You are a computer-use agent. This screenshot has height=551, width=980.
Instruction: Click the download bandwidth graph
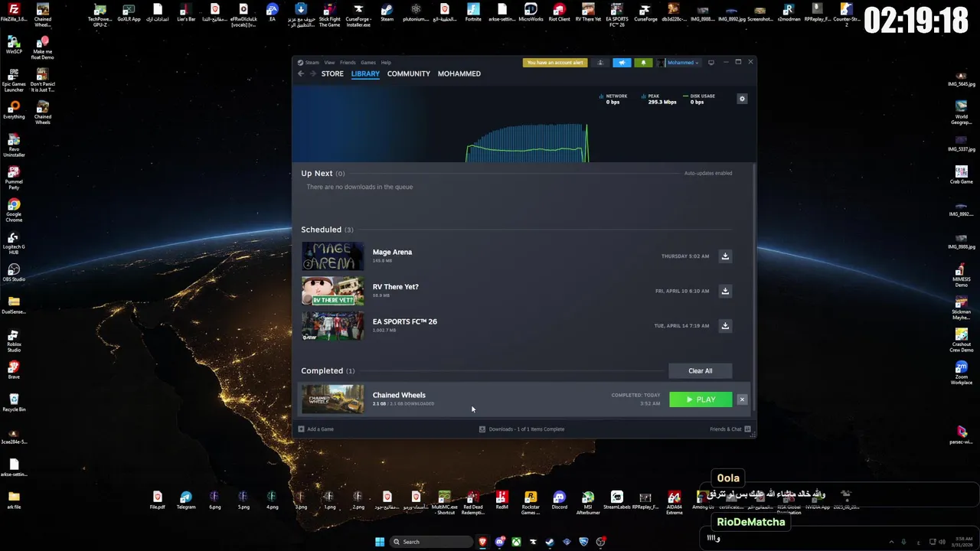(528, 142)
